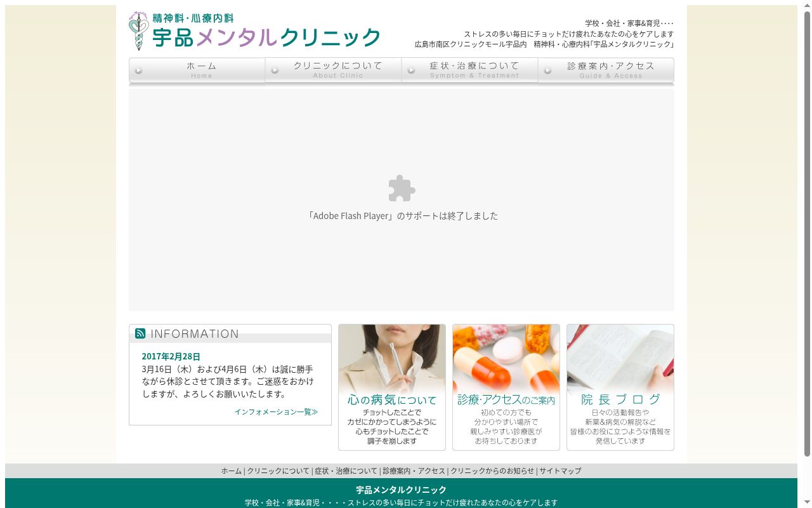The width and height of the screenshot is (812, 508).
Task: Open the 症状・治療について navigation tab
Action: pos(470,70)
